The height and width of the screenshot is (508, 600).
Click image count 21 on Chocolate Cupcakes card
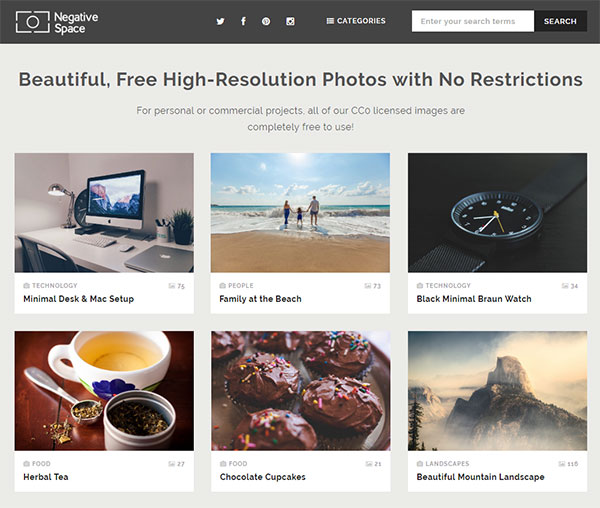click(x=373, y=464)
